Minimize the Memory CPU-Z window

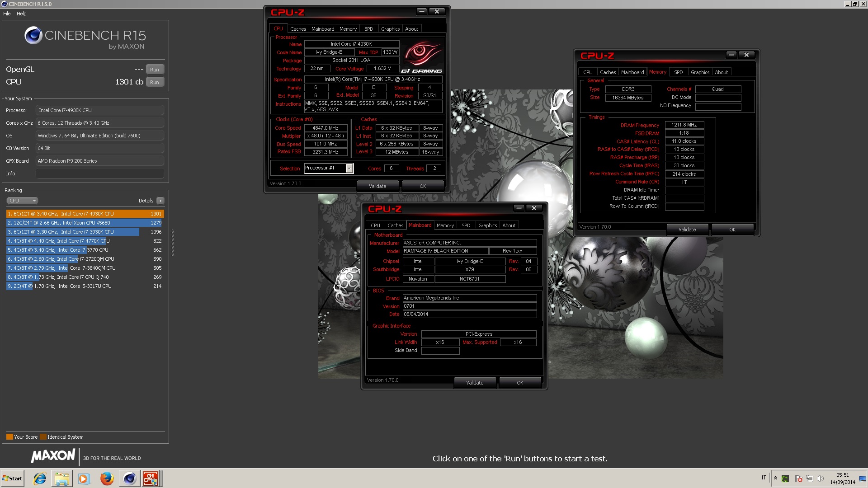[x=731, y=55]
